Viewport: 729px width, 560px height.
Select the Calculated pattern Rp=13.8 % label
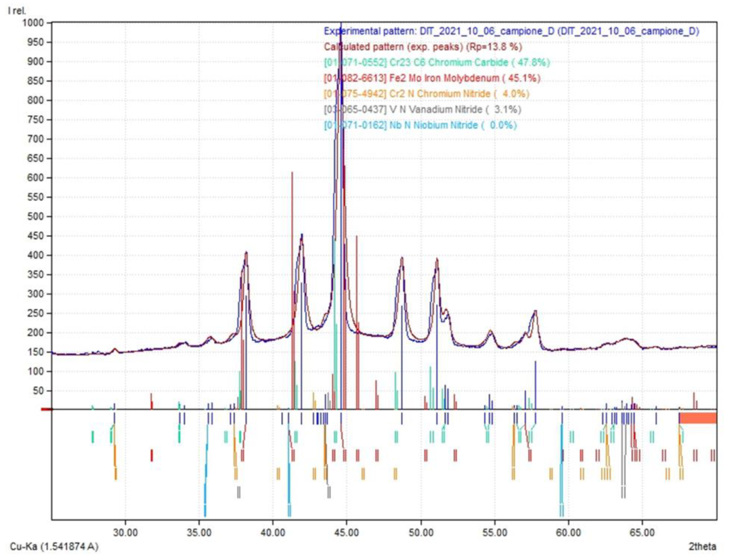[423, 47]
